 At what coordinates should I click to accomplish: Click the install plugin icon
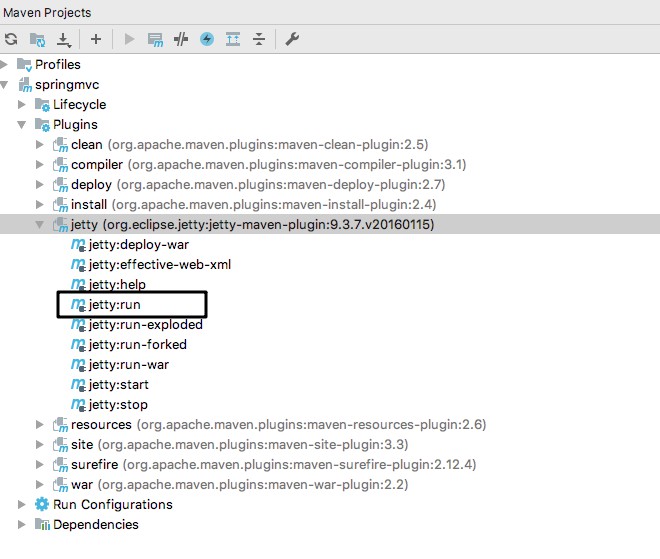coord(60,205)
